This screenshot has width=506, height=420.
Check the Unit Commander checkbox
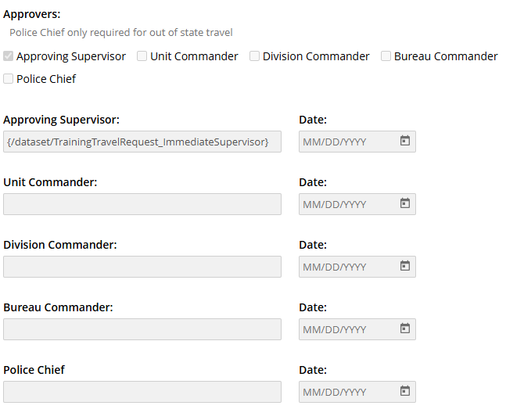tap(142, 56)
